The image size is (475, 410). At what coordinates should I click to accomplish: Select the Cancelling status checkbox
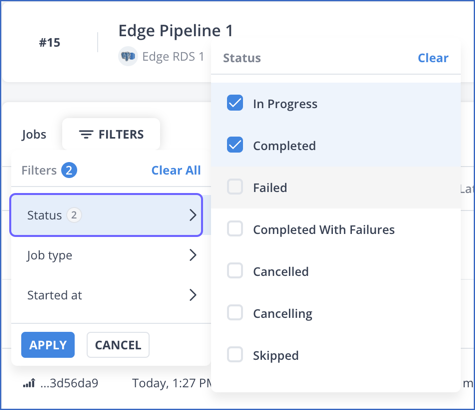tap(235, 313)
